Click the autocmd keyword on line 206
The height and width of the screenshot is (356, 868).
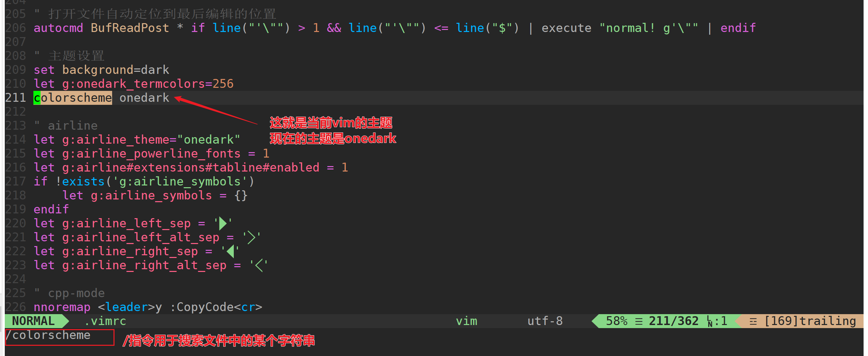58,28
